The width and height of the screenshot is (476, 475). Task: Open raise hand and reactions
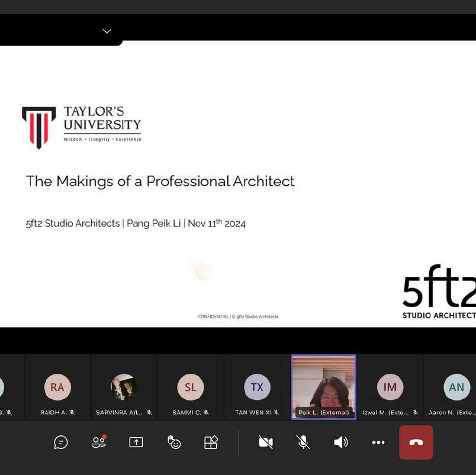click(x=174, y=442)
